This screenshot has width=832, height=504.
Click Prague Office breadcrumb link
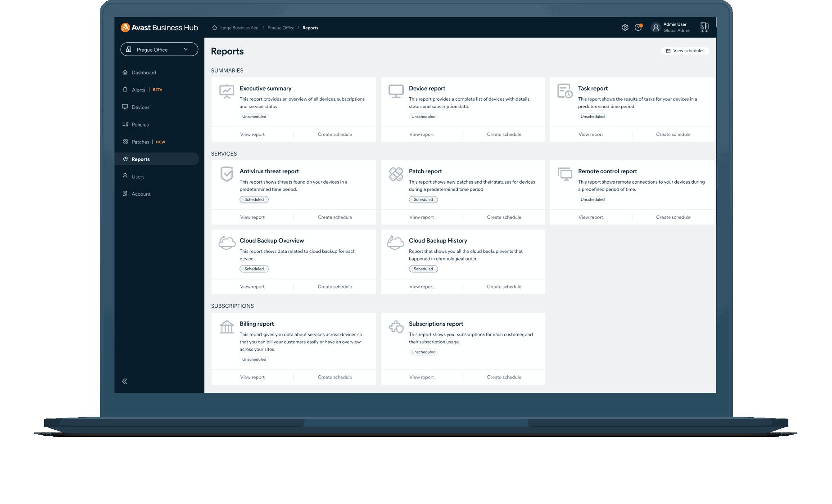coord(281,28)
